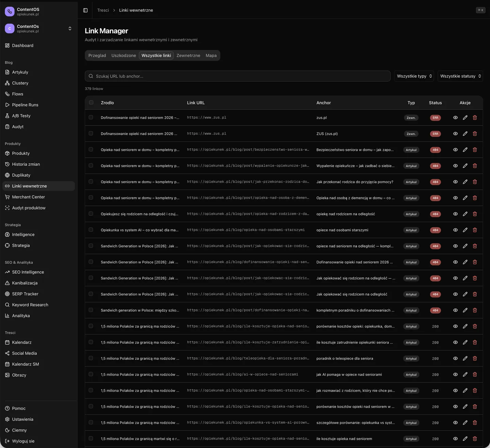The width and height of the screenshot is (490, 448).
Task: Click 404 badge for 'opiece nad osobami starszymi'
Action: point(435,230)
